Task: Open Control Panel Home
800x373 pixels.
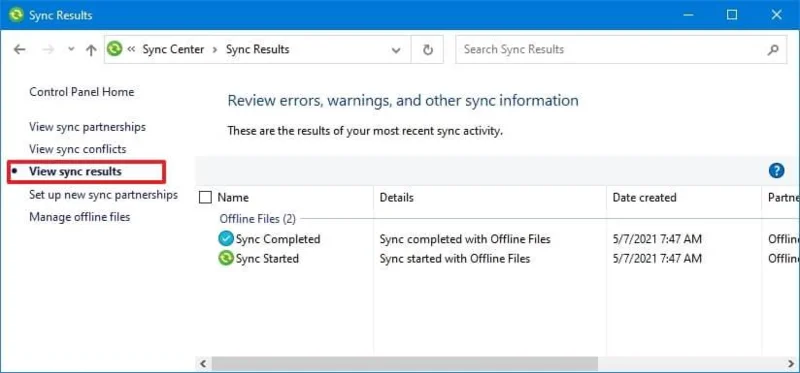Action: pos(82,92)
